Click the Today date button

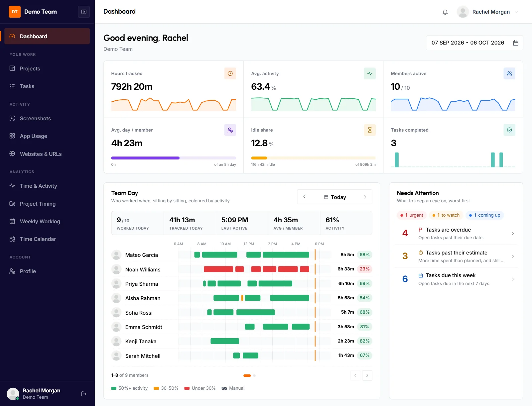335,197
